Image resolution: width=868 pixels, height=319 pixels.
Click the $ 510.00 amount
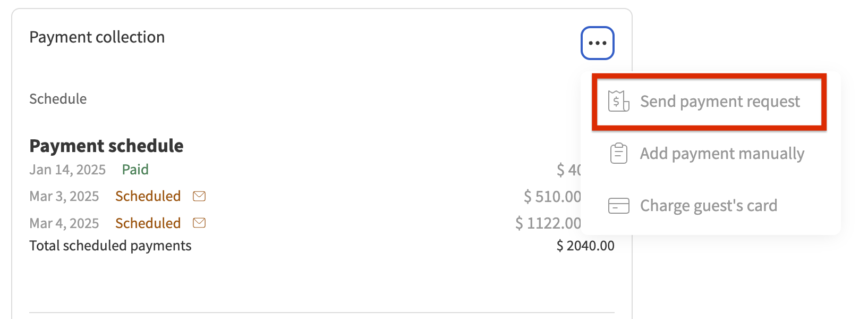coord(552,197)
